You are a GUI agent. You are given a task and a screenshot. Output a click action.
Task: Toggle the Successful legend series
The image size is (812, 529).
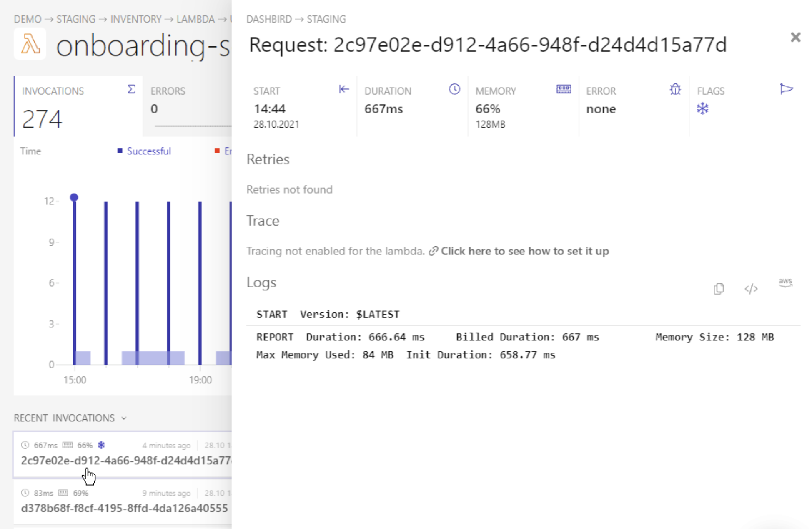[x=144, y=151]
